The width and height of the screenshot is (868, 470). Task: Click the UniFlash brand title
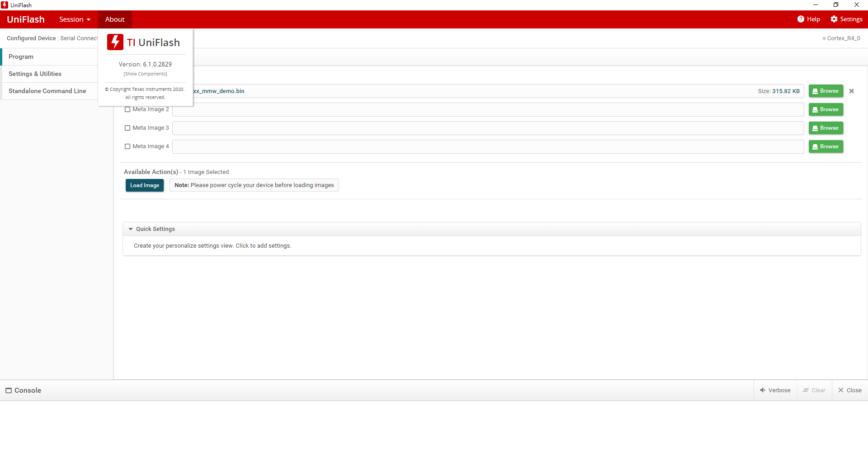coord(26,19)
